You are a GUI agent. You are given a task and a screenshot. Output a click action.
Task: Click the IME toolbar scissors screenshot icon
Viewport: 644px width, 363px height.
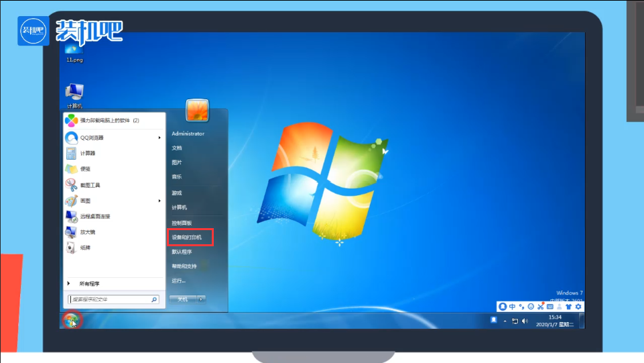point(540,307)
